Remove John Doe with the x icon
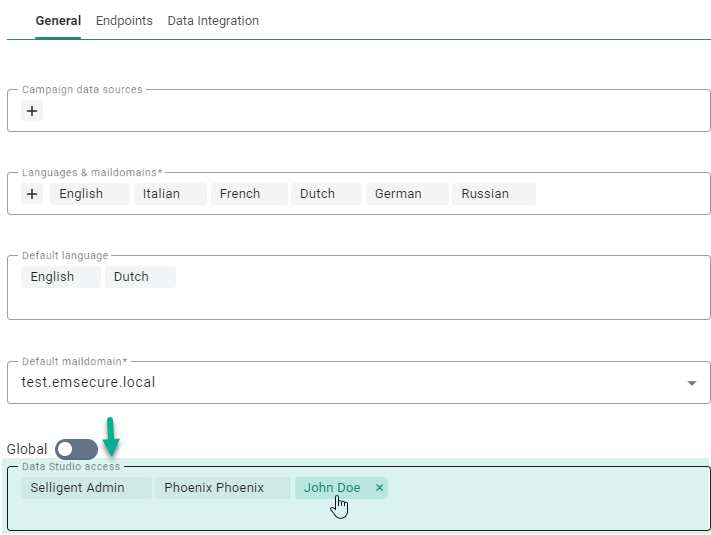 click(x=379, y=488)
